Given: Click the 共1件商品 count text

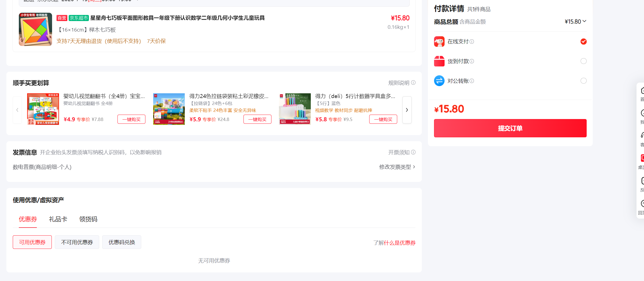Looking at the screenshot, I should click(x=479, y=9).
